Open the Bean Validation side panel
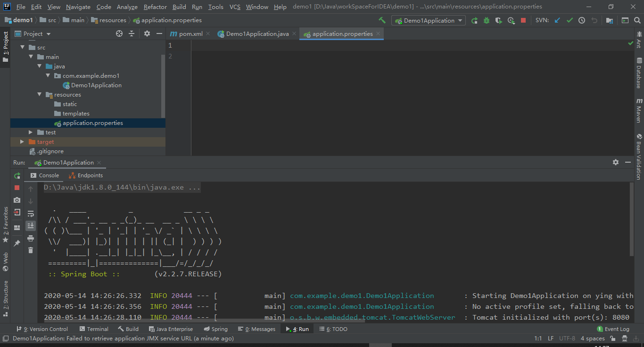This screenshot has width=644, height=347. [x=639, y=156]
